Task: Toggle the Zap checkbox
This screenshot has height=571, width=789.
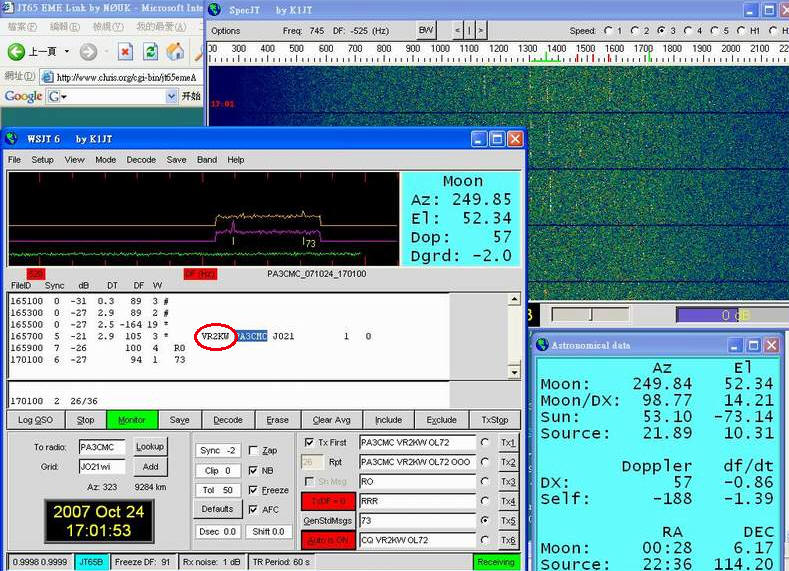Action: pyautogui.click(x=253, y=450)
